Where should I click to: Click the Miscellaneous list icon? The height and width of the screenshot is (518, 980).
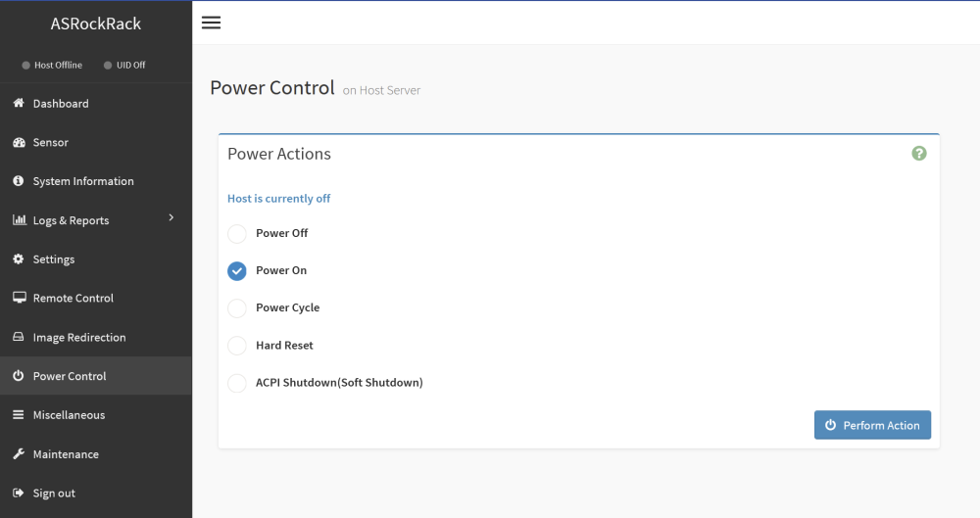[x=19, y=415]
